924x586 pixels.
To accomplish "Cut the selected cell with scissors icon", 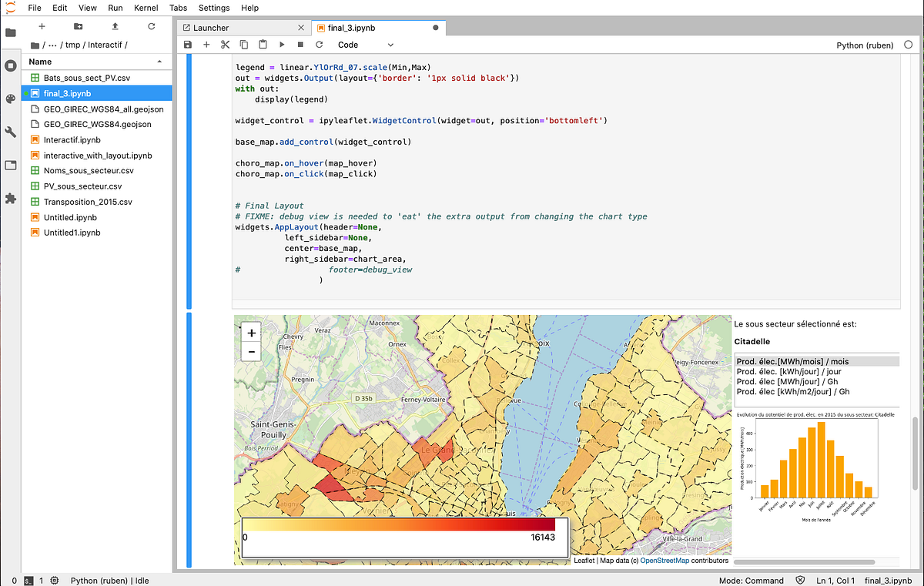I will coord(225,45).
